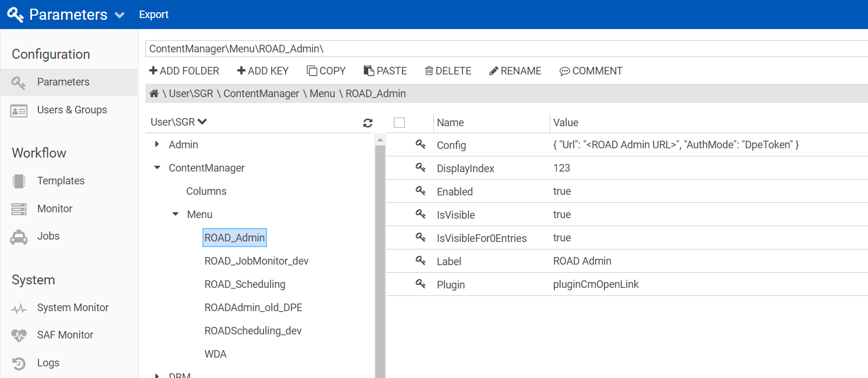Image resolution: width=868 pixels, height=378 pixels.
Task: Click the home icon in breadcrumb
Action: coord(154,94)
